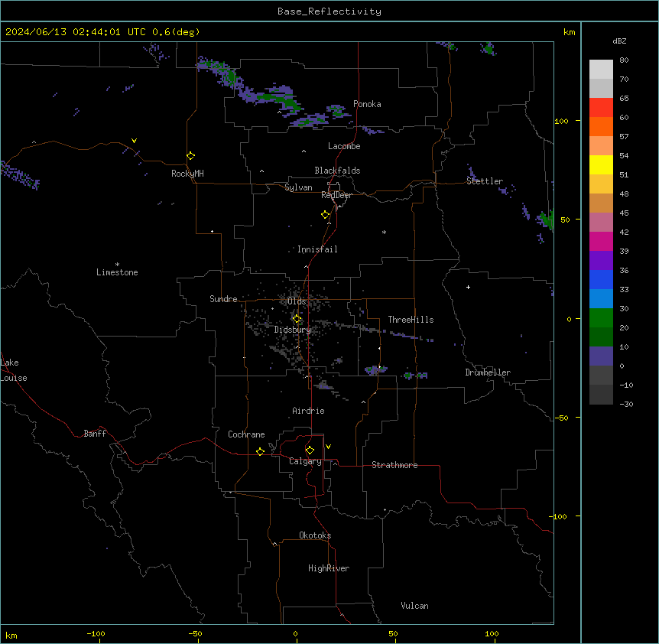Select the bright orange swatch below the red one
Image resolution: width=659 pixels, height=644 pixels.
click(x=601, y=126)
